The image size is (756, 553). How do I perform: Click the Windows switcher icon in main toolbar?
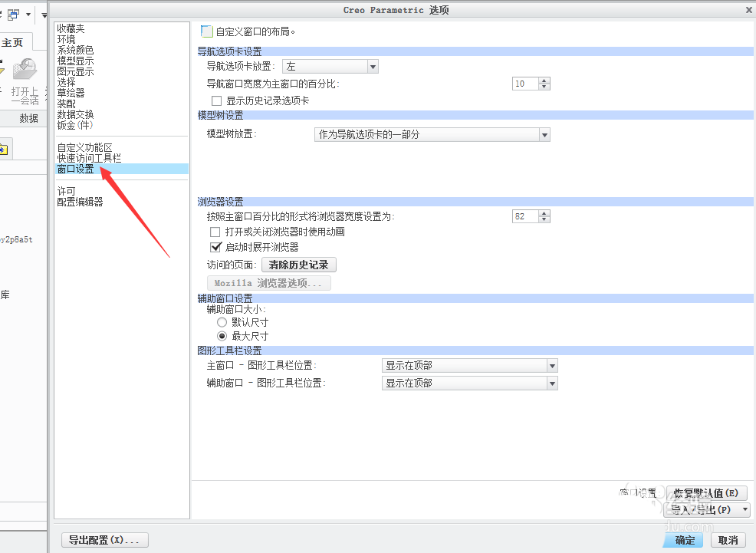pos(13,15)
